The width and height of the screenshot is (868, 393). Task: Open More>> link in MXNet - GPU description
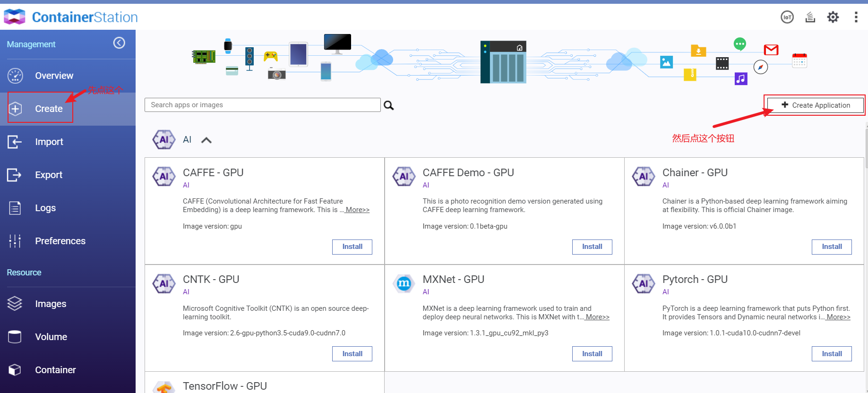(597, 317)
